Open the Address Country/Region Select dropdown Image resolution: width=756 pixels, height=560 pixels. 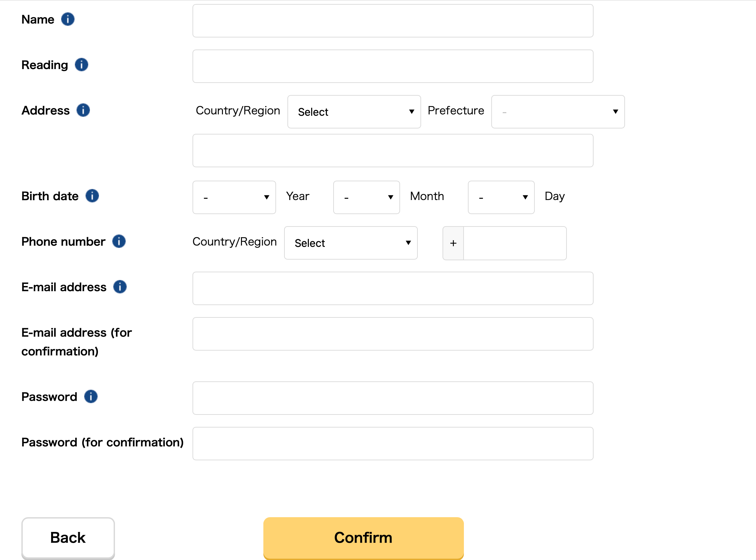click(x=354, y=112)
